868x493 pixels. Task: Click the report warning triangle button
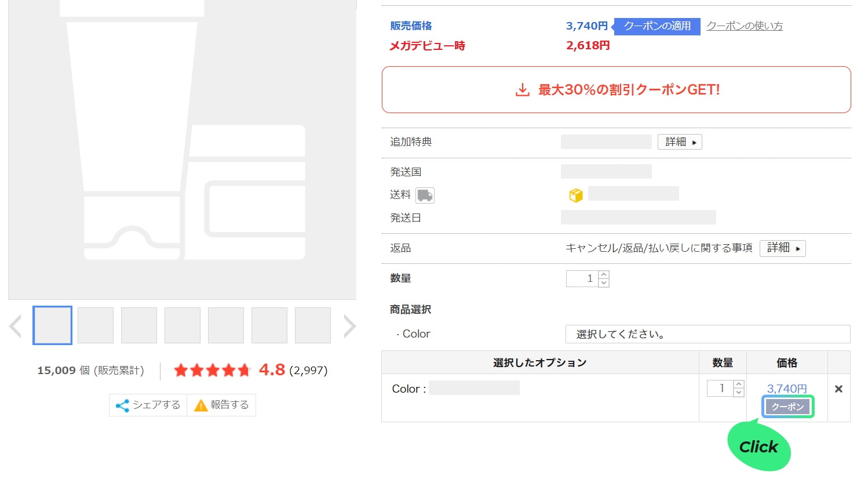click(221, 405)
